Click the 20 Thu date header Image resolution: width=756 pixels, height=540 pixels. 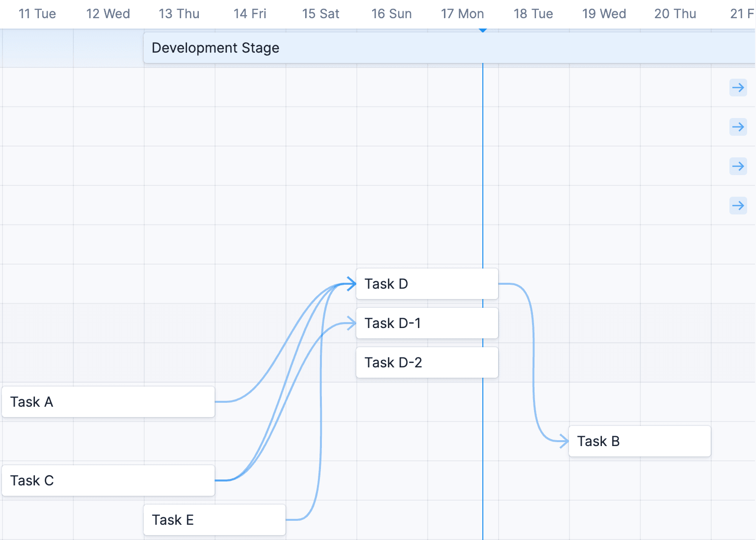coord(675,14)
